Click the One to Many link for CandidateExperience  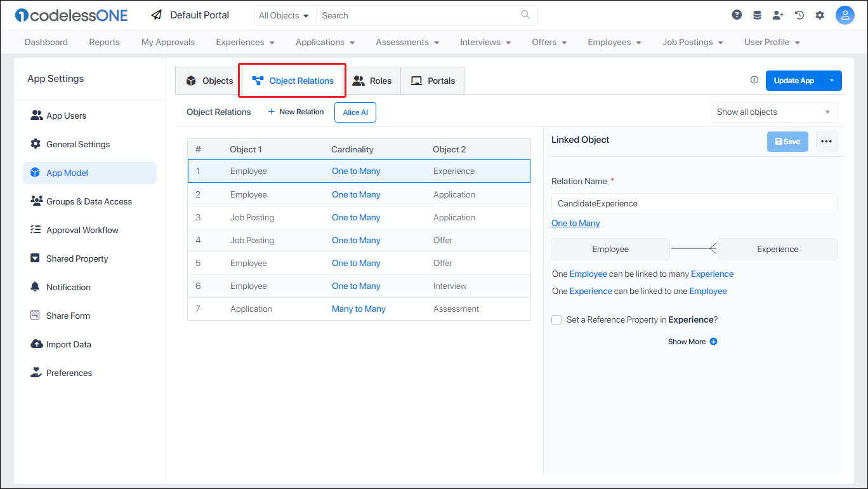(575, 223)
